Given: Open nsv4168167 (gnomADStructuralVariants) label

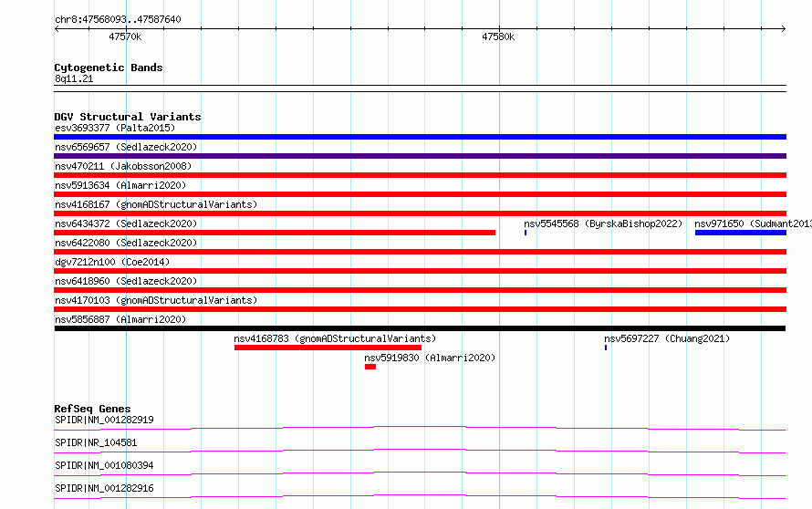Looking at the screenshot, I should tap(156, 204).
